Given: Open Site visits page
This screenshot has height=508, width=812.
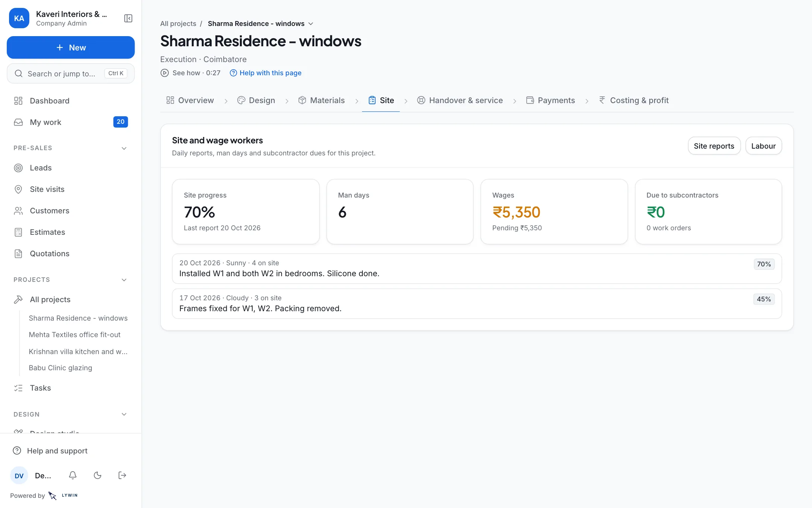Looking at the screenshot, I should point(71,189).
